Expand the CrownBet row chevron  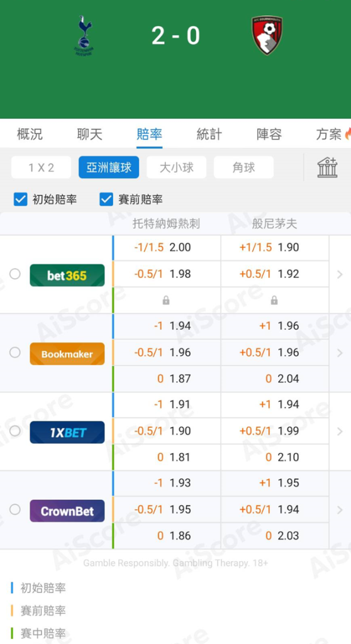pos(340,509)
